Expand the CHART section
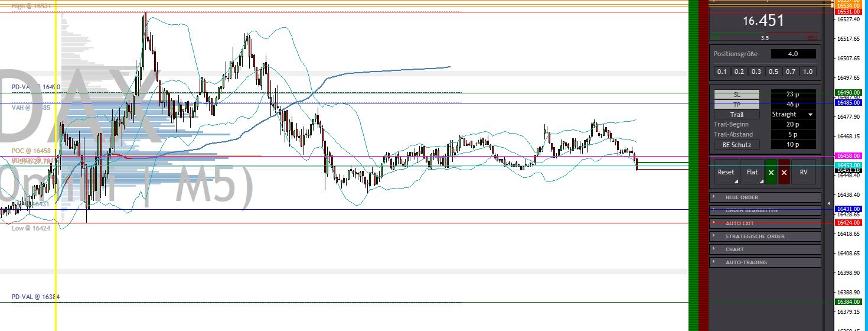 point(765,249)
